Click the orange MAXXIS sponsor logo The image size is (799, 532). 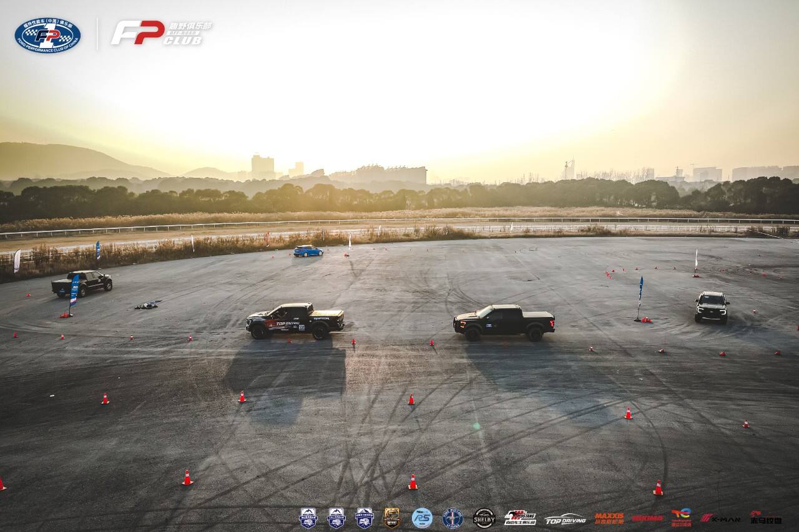tap(609, 518)
